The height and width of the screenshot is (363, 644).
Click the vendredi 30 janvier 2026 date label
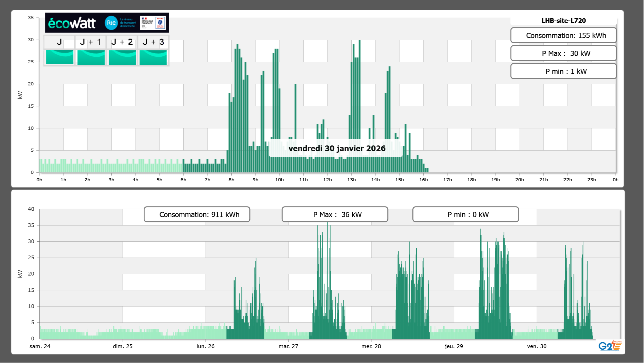(x=337, y=148)
